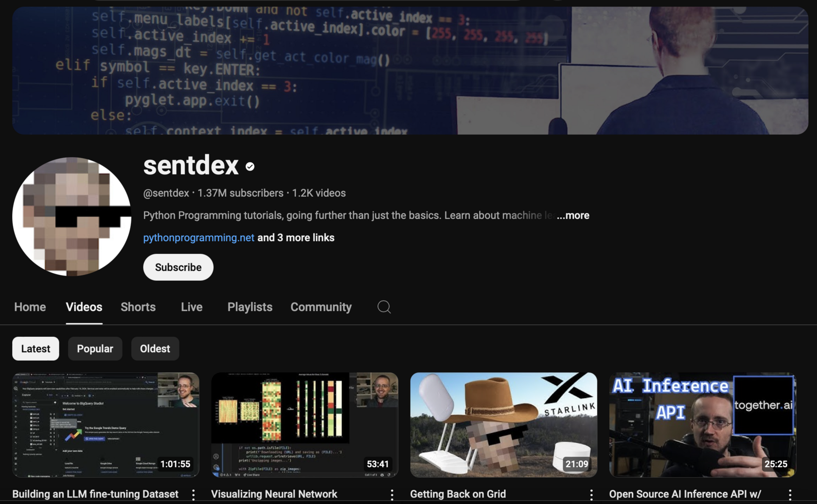
Task: Open the Playlists tab
Action: (x=250, y=307)
